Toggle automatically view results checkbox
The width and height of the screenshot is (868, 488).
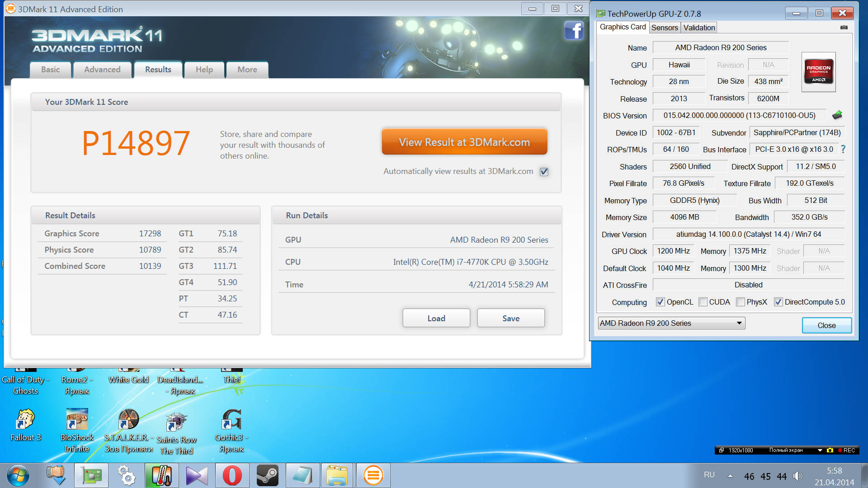pos(544,172)
